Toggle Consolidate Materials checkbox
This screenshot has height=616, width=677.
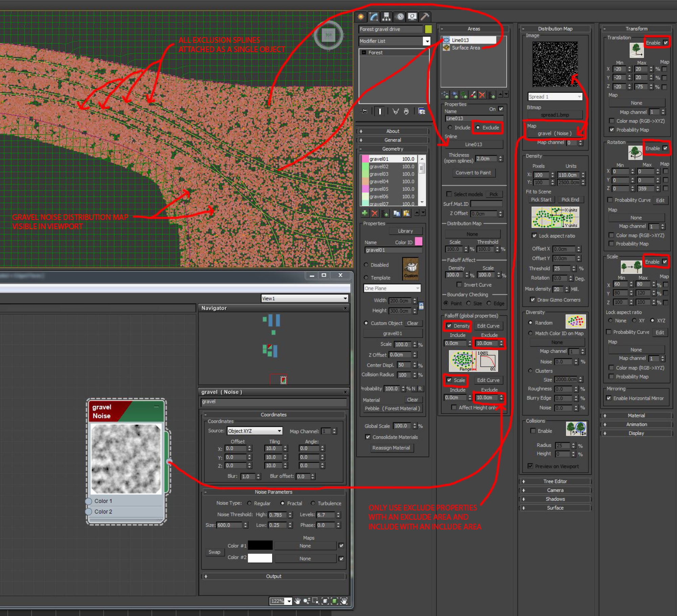coord(368,437)
